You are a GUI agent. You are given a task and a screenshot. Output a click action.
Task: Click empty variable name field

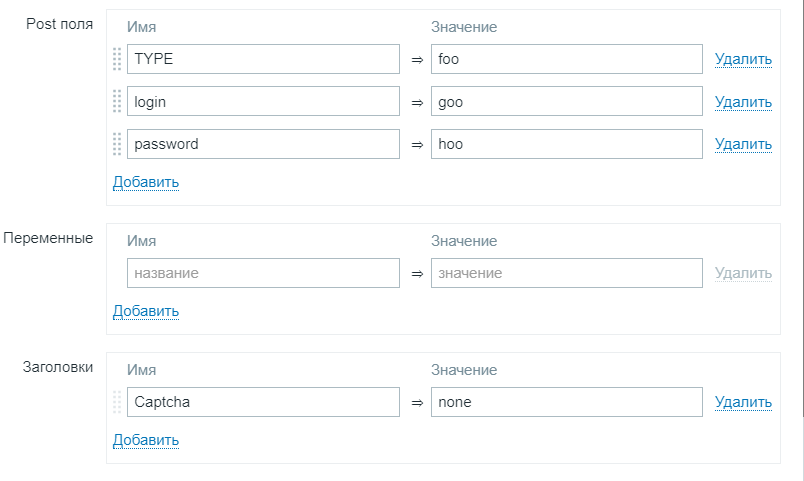(x=263, y=273)
